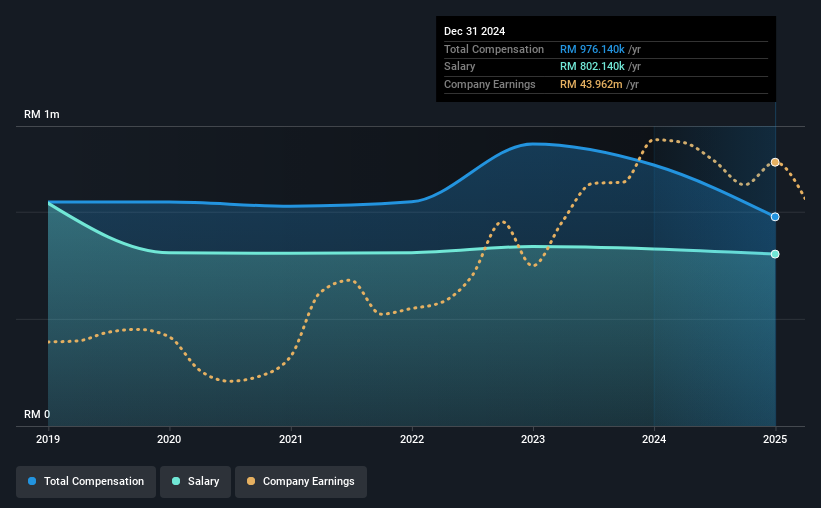Click the 2021 x-axis label
821x508 pixels.
(x=291, y=439)
